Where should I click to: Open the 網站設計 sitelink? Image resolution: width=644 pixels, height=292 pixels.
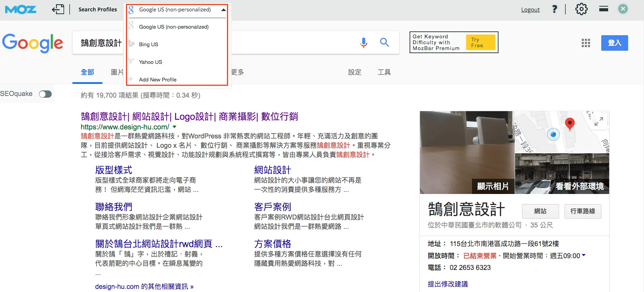pyautogui.click(x=272, y=170)
